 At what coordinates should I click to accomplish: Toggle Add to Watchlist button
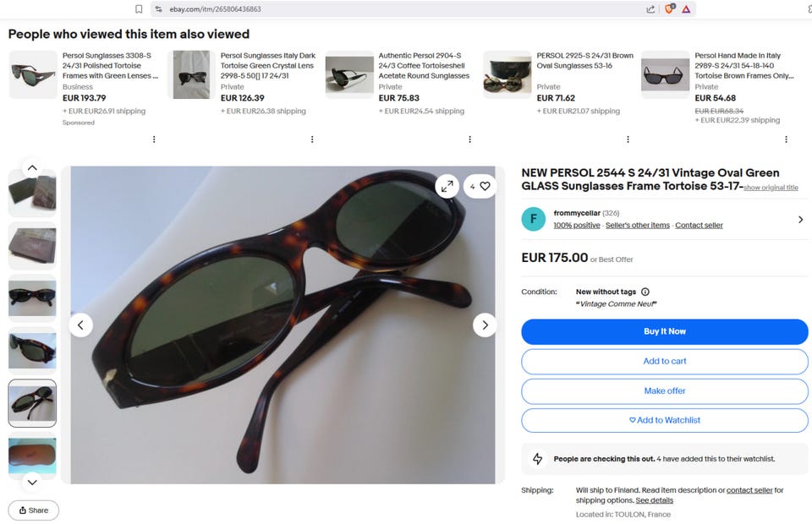tap(664, 420)
